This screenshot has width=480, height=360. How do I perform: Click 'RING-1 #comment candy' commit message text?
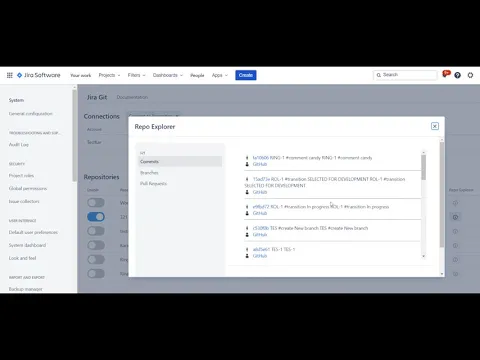click(x=321, y=158)
